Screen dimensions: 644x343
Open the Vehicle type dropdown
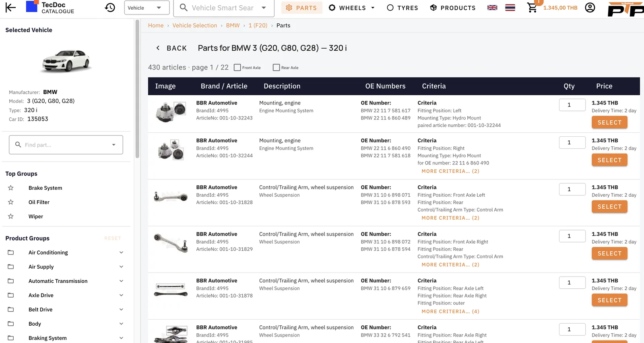(x=147, y=8)
